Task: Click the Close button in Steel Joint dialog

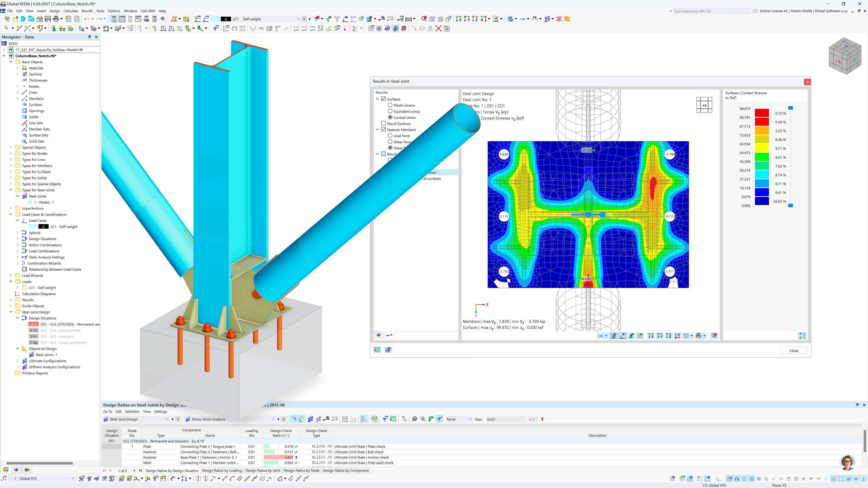Action: (793, 350)
